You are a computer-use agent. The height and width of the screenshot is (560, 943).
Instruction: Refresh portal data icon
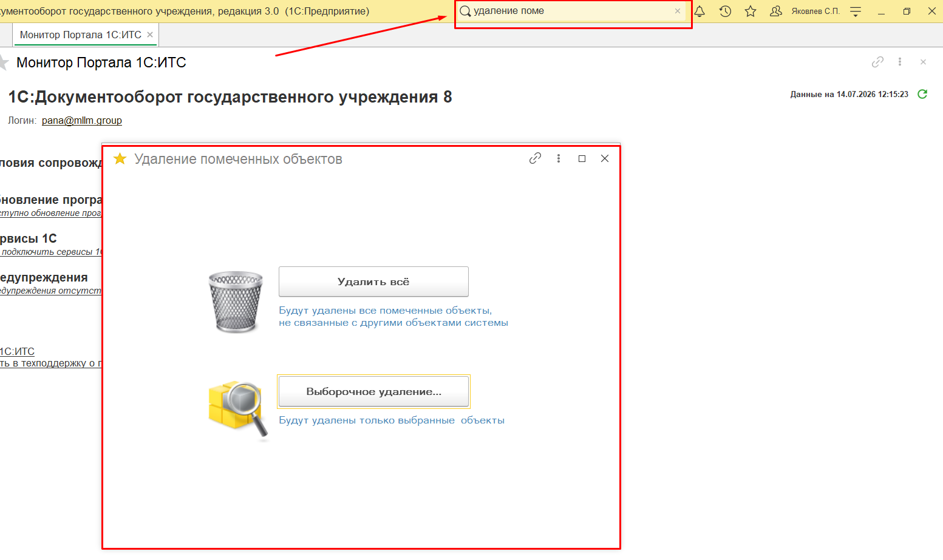[x=922, y=94]
